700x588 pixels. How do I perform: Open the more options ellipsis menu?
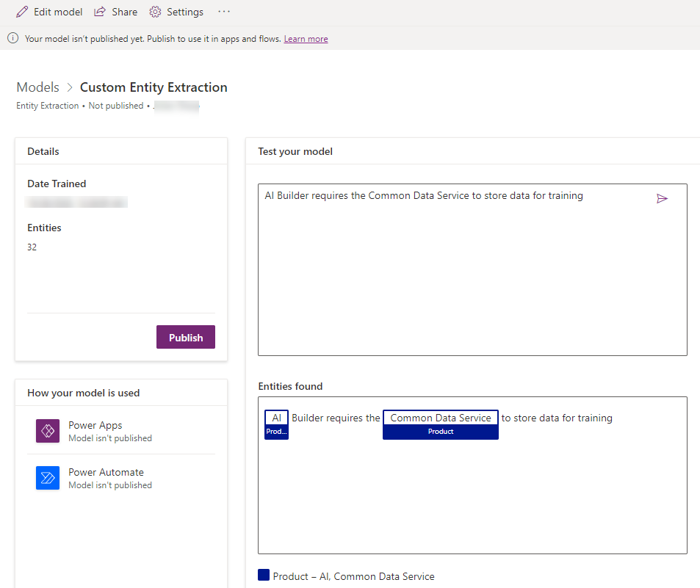(x=224, y=12)
